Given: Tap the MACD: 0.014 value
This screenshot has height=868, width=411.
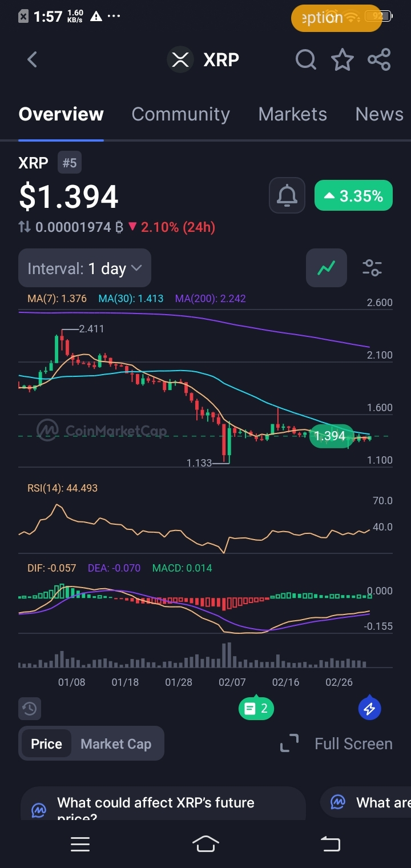Looking at the screenshot, I should pos(182,568).
